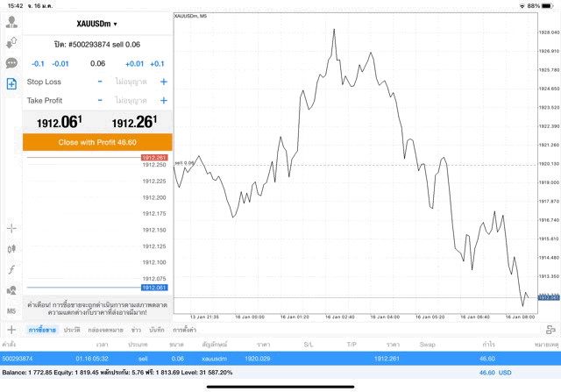Increase volume by 0.01
Image resolution: width=561 pixels, height=392 pixels.
(x=134, y=63)
